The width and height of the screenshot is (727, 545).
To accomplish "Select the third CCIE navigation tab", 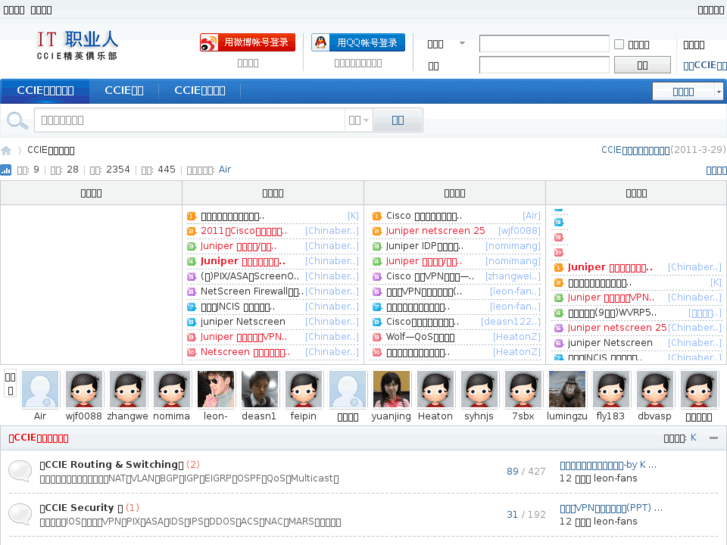I will pos(199,90).
